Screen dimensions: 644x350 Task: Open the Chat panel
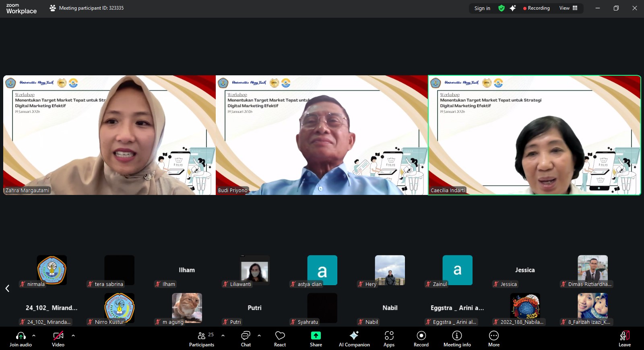[x=246, y=339]
